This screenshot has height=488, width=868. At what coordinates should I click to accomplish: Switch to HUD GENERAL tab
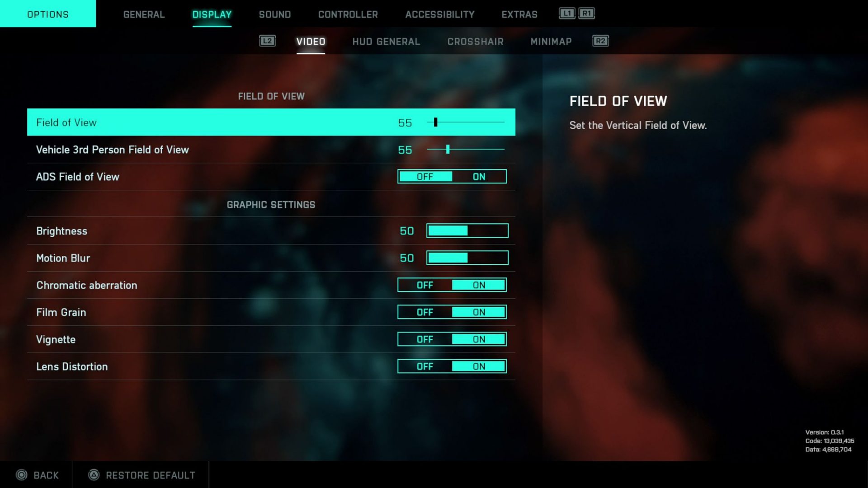point(386,41)
